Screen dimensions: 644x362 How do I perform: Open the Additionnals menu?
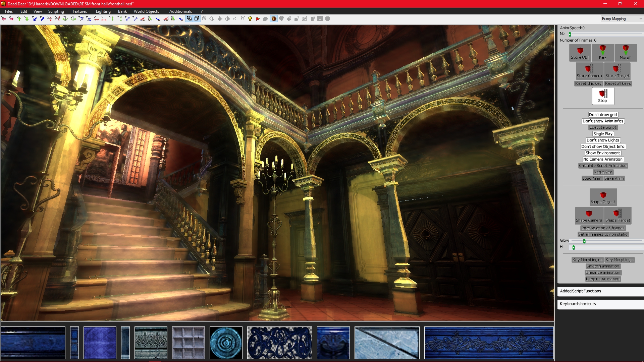180,11
